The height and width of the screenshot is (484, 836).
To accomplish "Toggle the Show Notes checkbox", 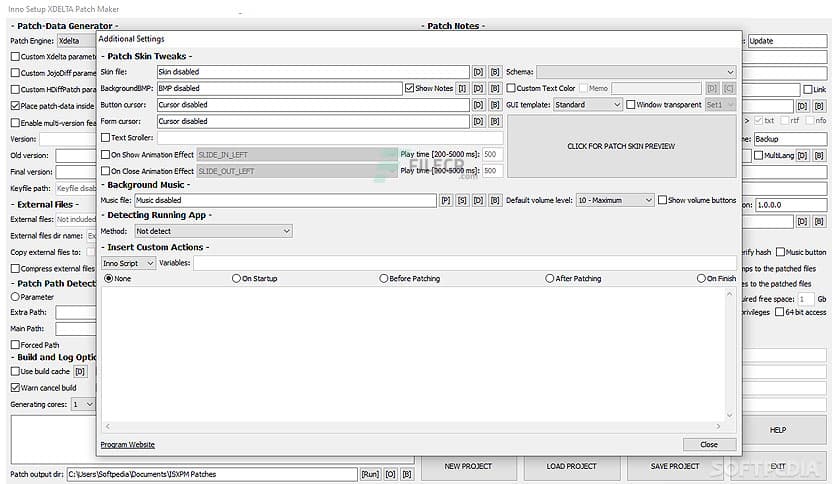I will coord(409,88).
